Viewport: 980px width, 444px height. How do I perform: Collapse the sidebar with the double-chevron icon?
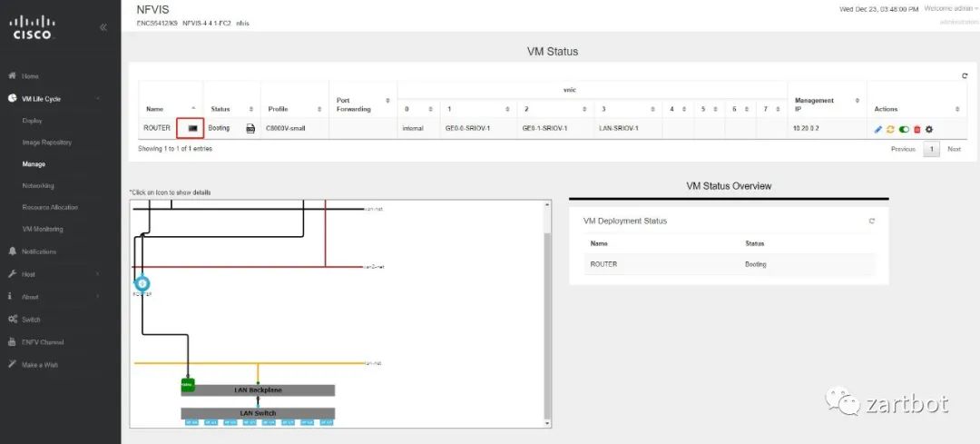[103, 27]
